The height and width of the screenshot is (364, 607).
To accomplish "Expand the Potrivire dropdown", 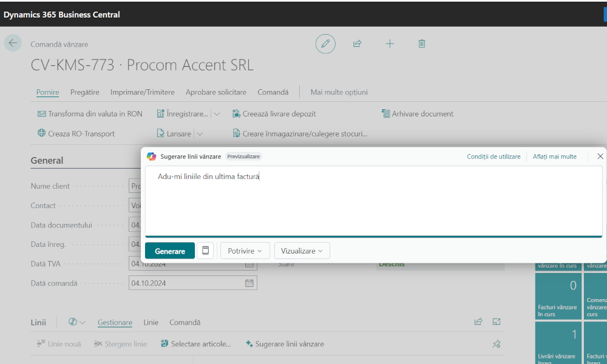I will [x=245, y=251].
